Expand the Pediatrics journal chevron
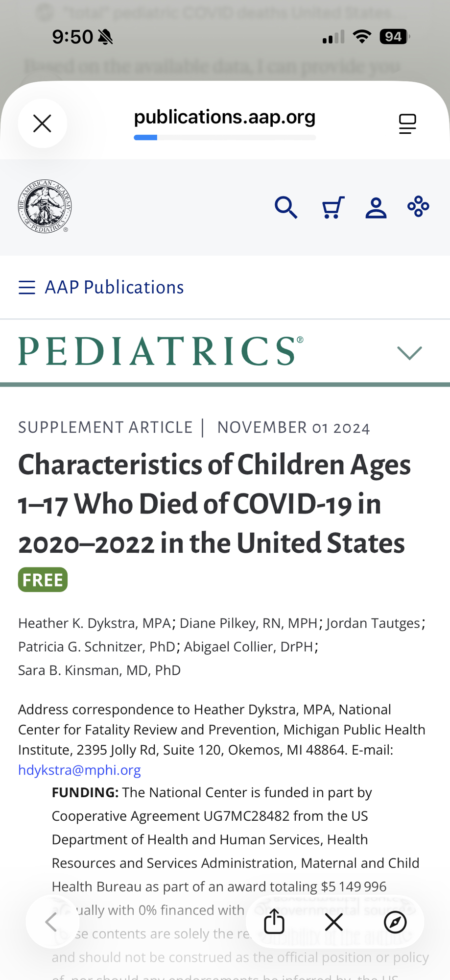Screen dimensions: 450x980 pos(409,352)
